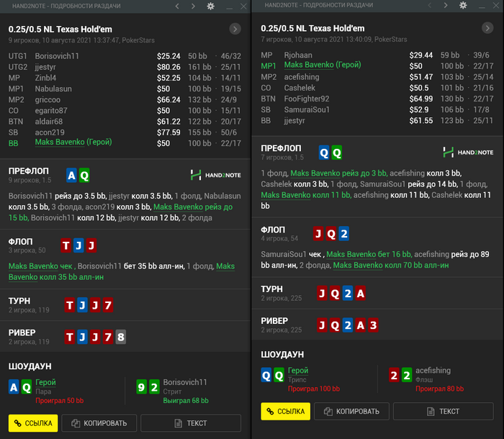This screenshot has height=439, width=504.
Task: Select player acon219 in left window
Action: click(50, 132)
